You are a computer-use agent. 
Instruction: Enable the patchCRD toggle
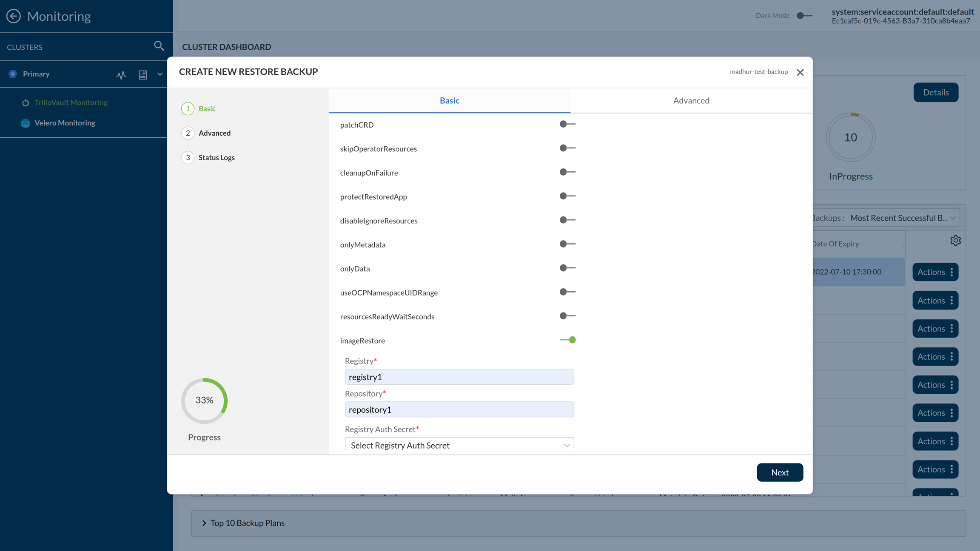[x=567, y=124]
